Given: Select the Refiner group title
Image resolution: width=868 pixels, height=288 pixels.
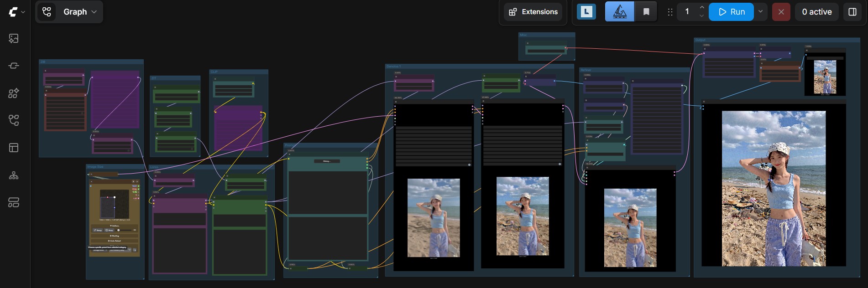Looking at the screenshot, I should pos(586,70).
